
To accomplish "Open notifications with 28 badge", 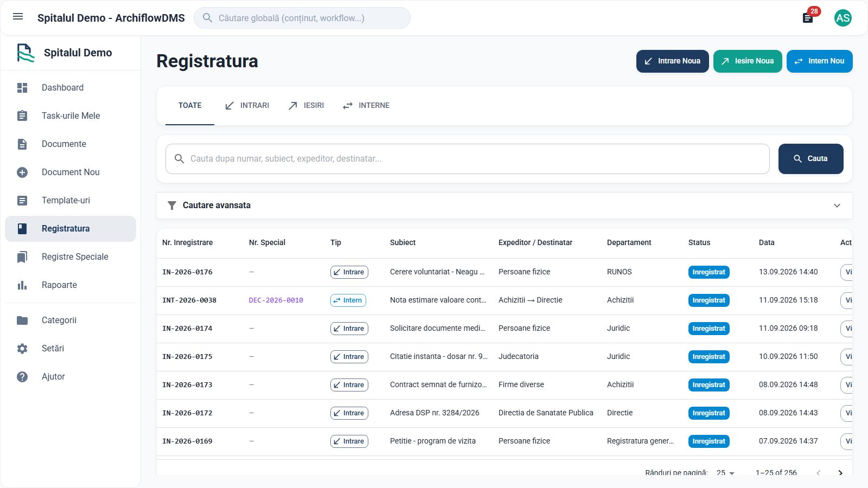I will 808,18.
